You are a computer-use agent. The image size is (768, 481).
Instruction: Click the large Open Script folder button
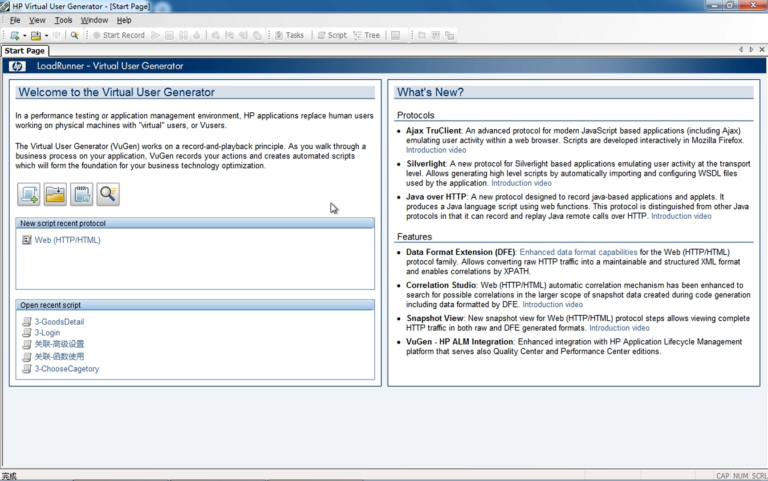point(55,194)
